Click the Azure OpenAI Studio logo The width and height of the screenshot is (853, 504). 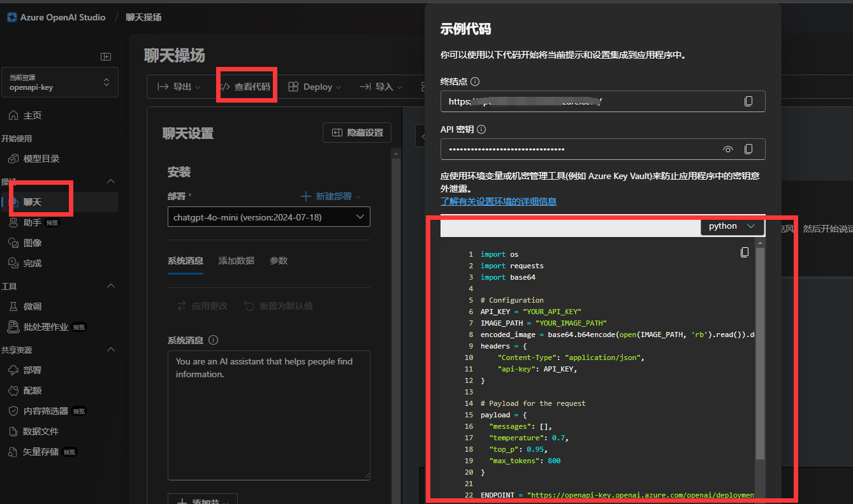(x=12, y=17)
